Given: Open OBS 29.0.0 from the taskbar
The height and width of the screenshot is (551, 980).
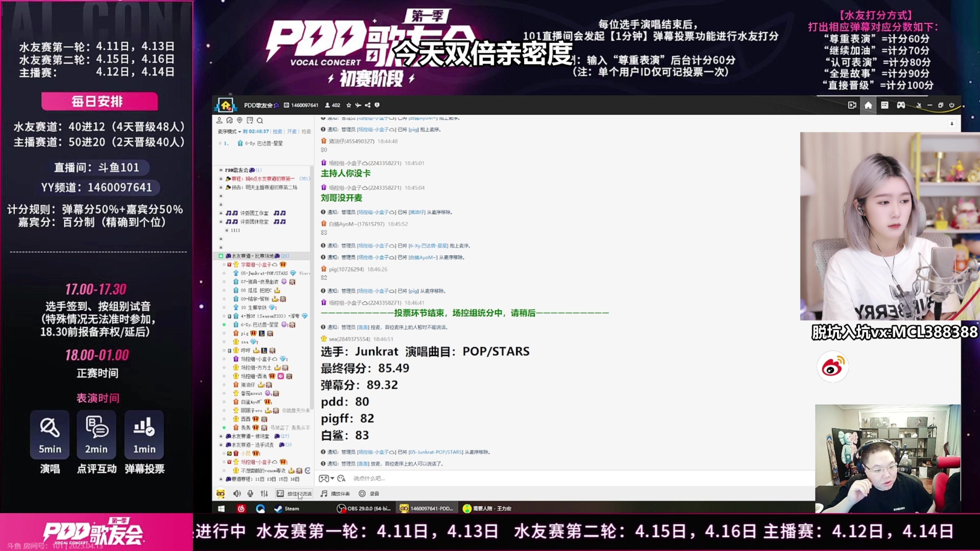Looking at the screenshot, I should point(364,509).
